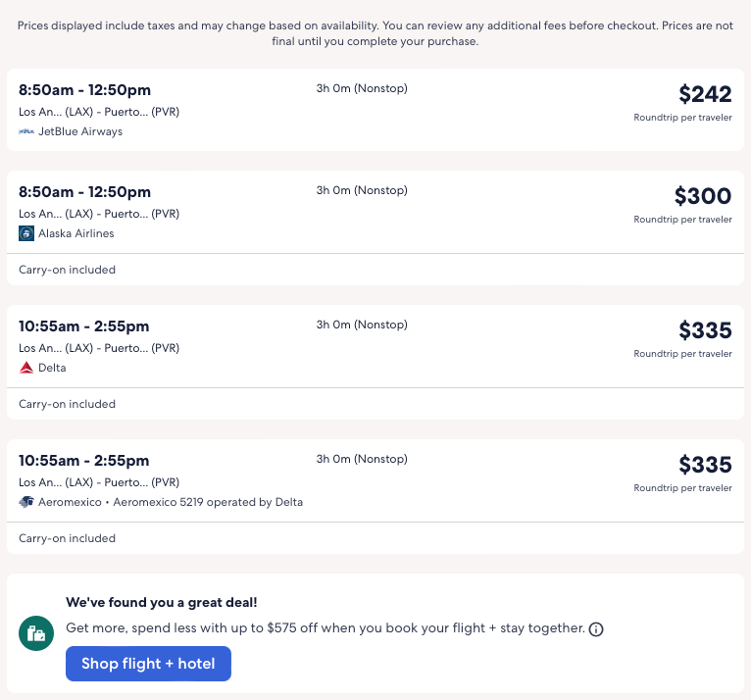Click Carry-on included on Delta card

coord(67,404)
